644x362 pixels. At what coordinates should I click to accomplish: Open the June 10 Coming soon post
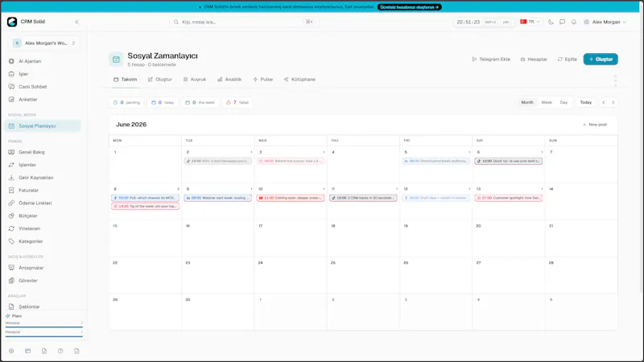click(291, 198)
